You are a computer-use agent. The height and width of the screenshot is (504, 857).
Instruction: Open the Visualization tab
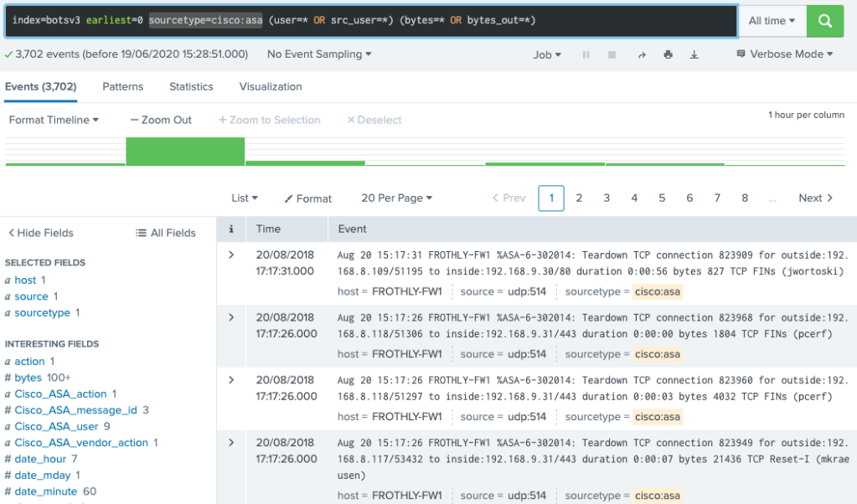click(x=271, y=86)
